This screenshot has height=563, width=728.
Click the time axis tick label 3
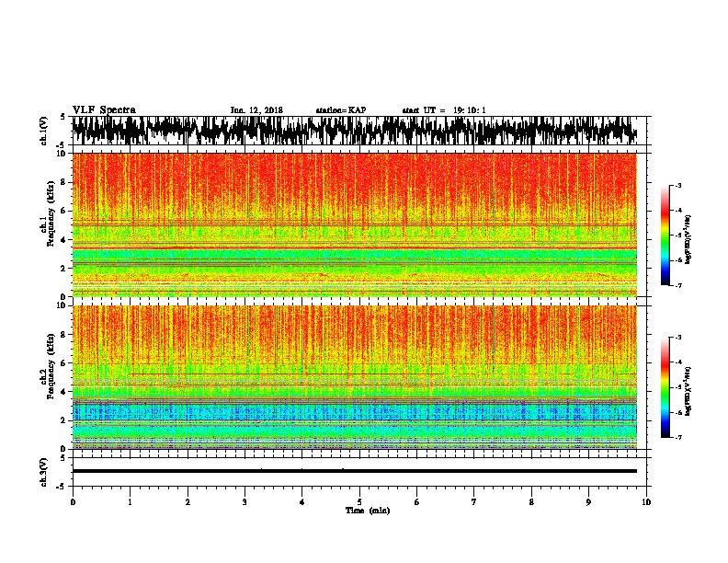click(245, 502)
